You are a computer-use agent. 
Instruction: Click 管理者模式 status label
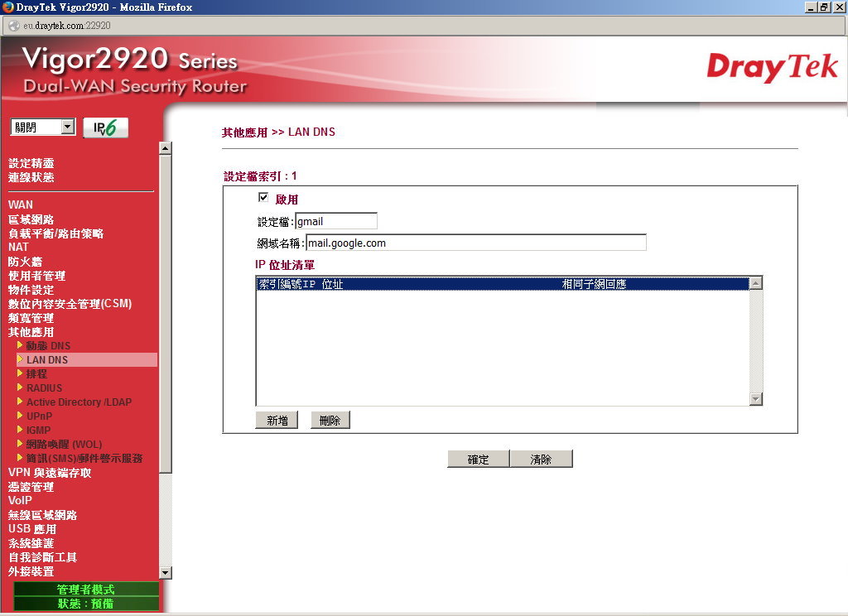click(x=86, y=589)
